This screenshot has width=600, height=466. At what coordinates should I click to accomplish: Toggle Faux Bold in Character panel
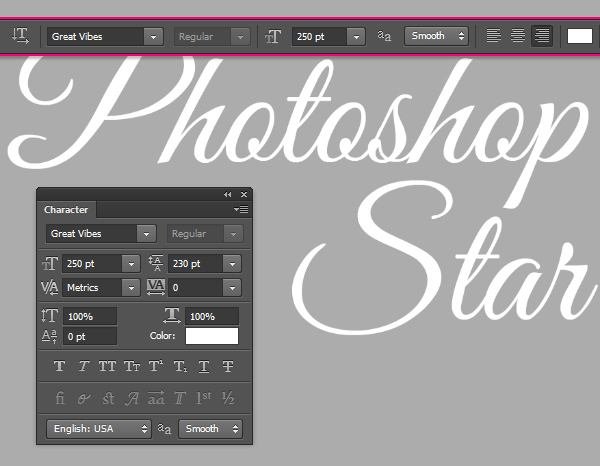[x=59, y=366]
